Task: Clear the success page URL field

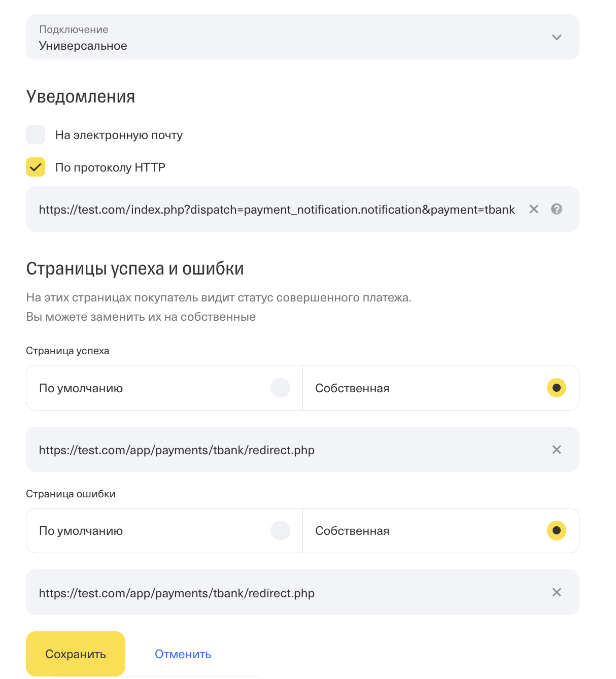Action: click(x=557, y=450)
